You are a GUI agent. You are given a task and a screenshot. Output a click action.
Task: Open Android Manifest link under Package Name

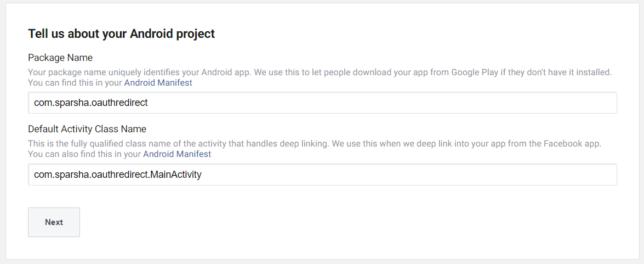point(158,83)
